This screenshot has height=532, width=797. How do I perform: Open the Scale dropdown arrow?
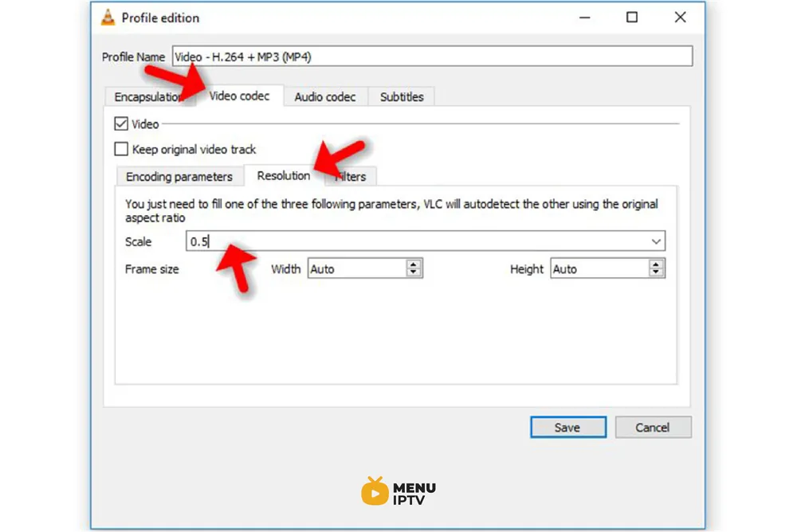pos(656,241)
